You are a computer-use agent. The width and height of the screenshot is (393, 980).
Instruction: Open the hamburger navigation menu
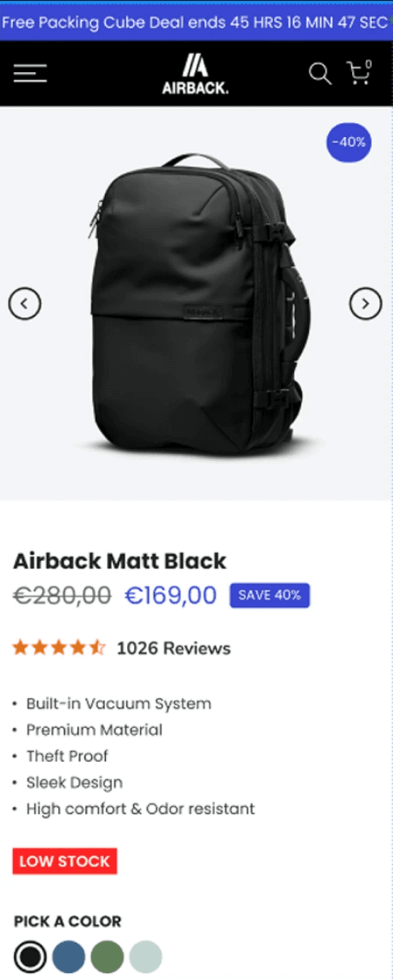[x=30, y=73]
